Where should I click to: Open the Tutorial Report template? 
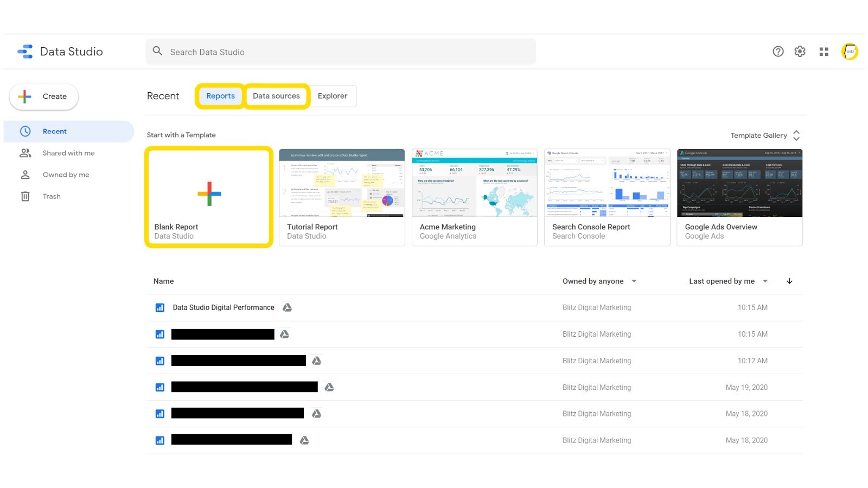pyautogui.click(x=342, y=197)
